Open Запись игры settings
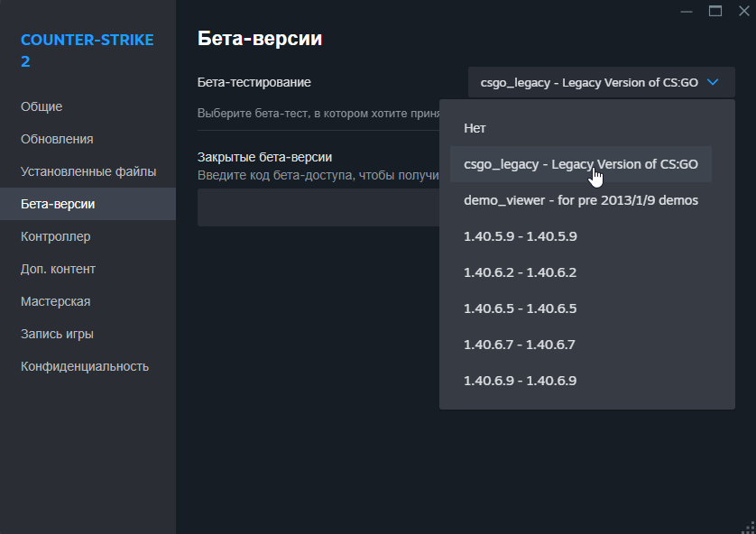The width and height of the screenshot is (756, 534). click(57, 334)
